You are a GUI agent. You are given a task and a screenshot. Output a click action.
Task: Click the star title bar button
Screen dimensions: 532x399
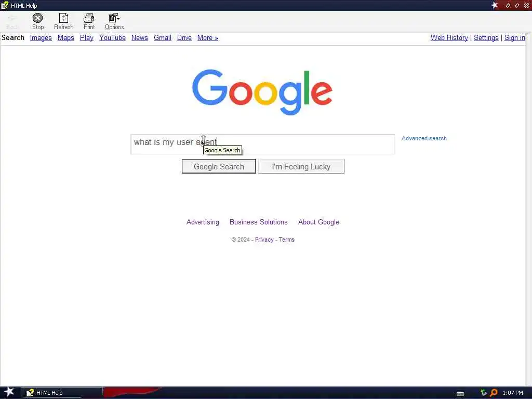pyautogui.click(x=495, y=5)
